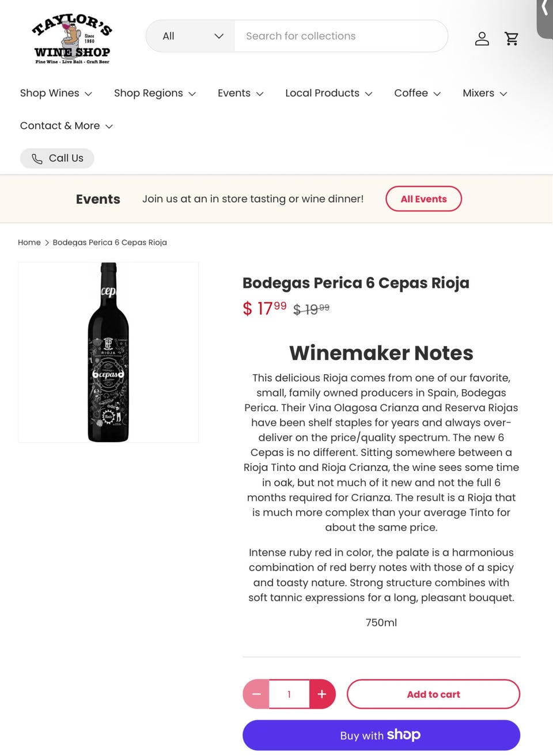This screenshot has height=756, width=553.
Task: Add the Rioja to cart
Action: click(433, 694)
